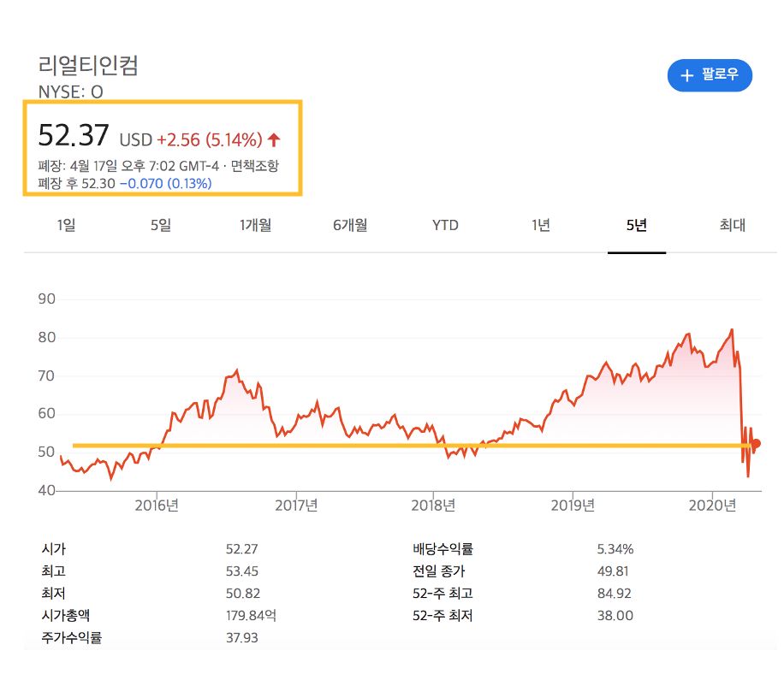Click the 2018년 axis label
784x686 pixels.
pyautogui.click(x=433, y=506)
